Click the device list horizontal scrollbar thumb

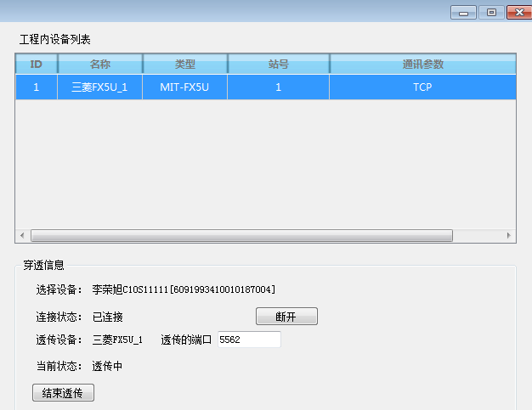pyautogui.click(x=241, y=235)
